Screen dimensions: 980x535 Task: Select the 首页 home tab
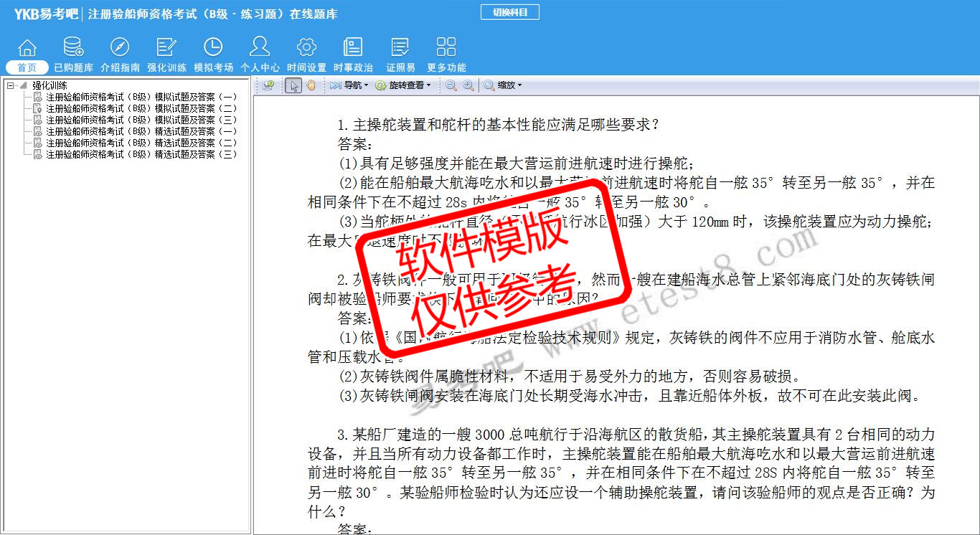pos(27,67)
